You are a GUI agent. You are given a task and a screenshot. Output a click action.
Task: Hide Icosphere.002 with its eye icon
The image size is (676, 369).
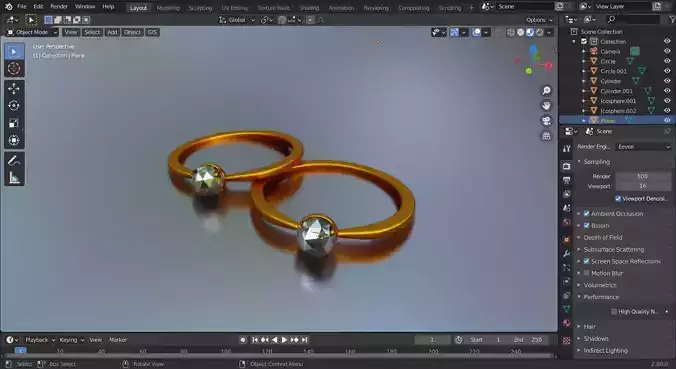pyautogui.click(x=667, y=110)
